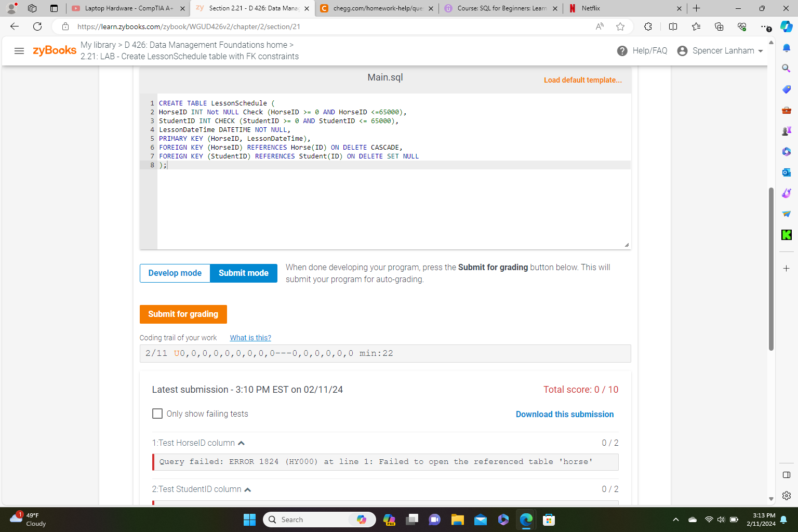This screenshot has width=798, height=532.
Task: Open the Help/FAQ icon
Action: [x=622, y=50]
